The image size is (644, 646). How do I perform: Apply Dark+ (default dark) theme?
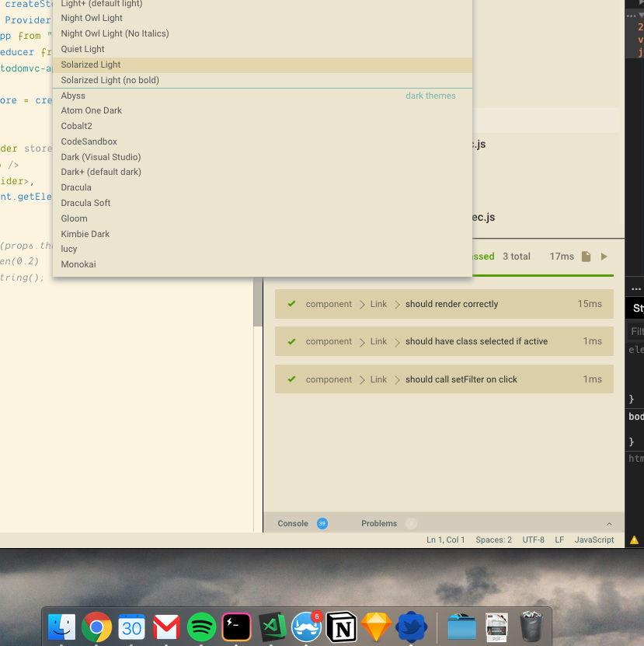tap(263, 172)
